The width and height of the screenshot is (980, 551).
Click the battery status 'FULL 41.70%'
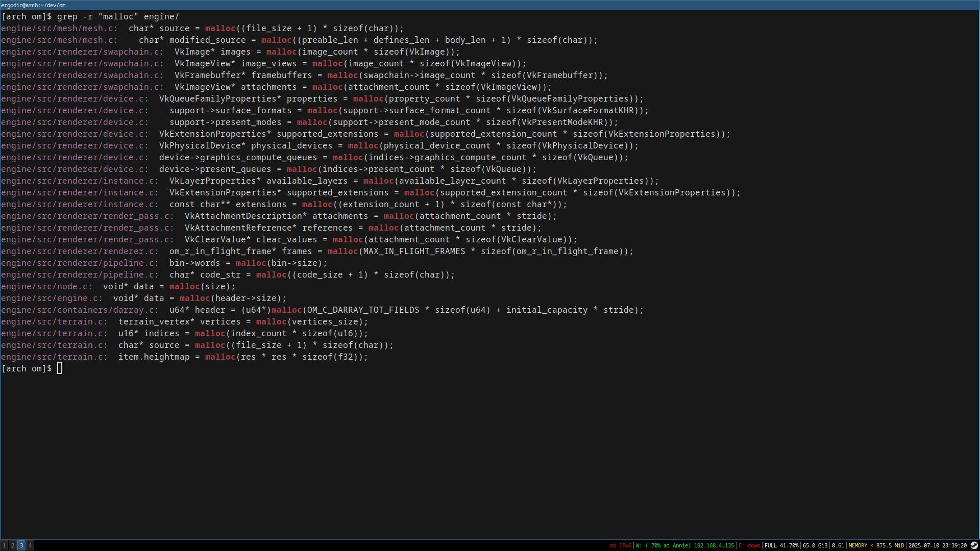tap(781, 546)
